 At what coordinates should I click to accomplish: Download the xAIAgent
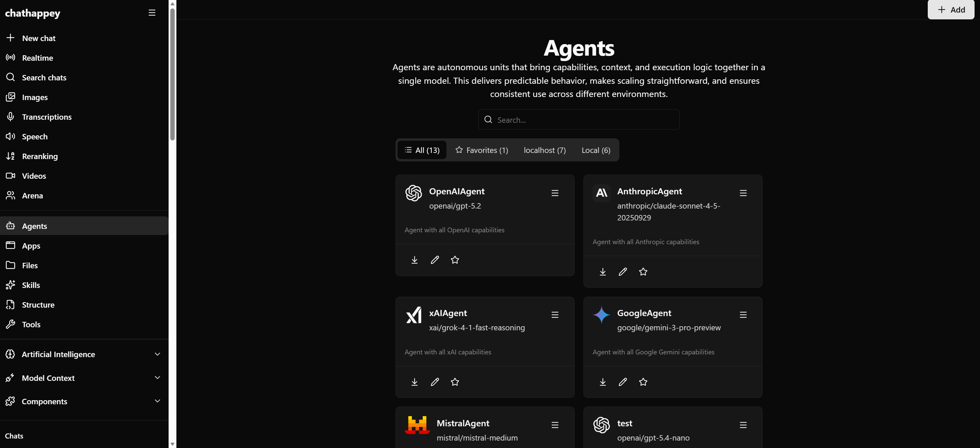(x=414, y=382)
